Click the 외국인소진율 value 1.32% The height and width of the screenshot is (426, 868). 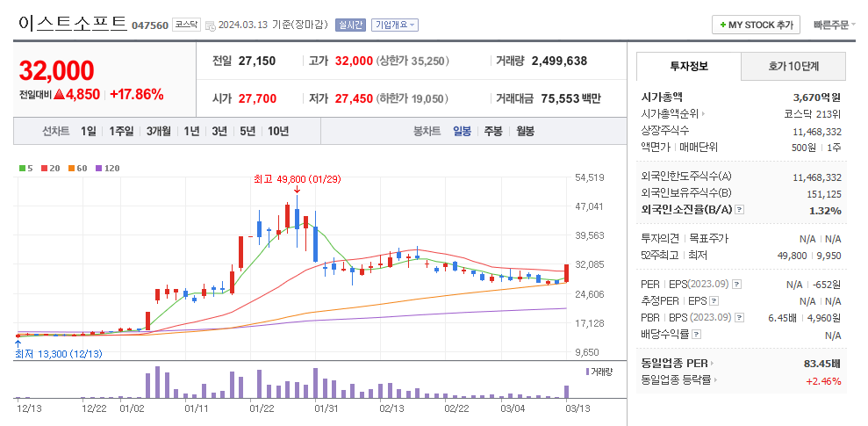824,211
